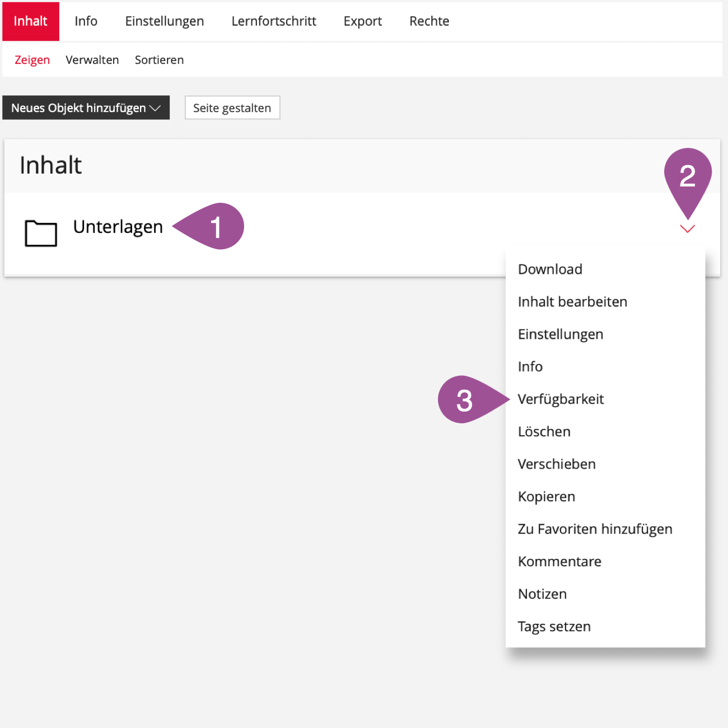
Task: Open the Einstellungen tab in top navigation
Action: 164,21
